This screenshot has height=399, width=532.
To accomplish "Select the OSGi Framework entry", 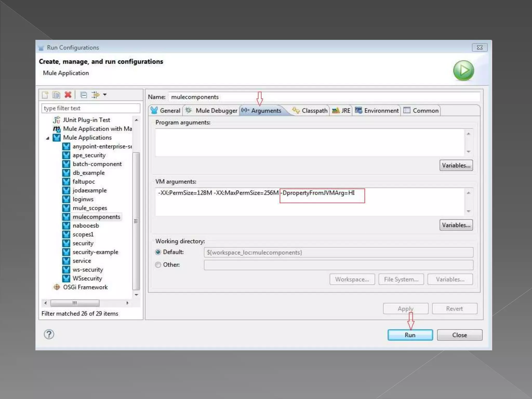I will [x=85, y=287].
